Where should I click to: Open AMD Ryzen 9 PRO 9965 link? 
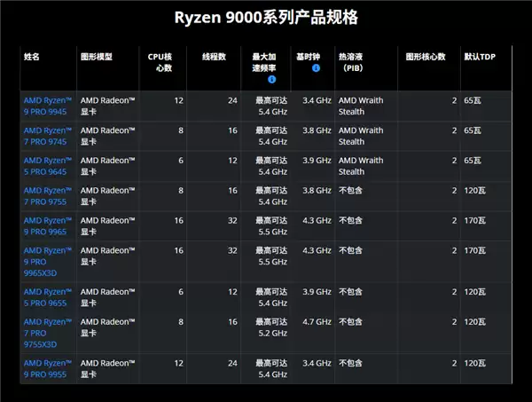tap(48, 226)
